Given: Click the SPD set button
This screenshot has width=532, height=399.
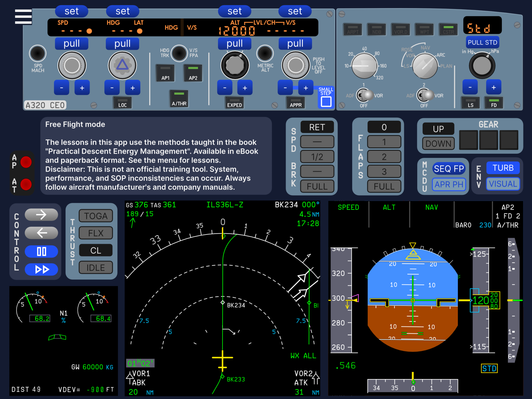Looking at the screenshot, I should pos(72,11).
